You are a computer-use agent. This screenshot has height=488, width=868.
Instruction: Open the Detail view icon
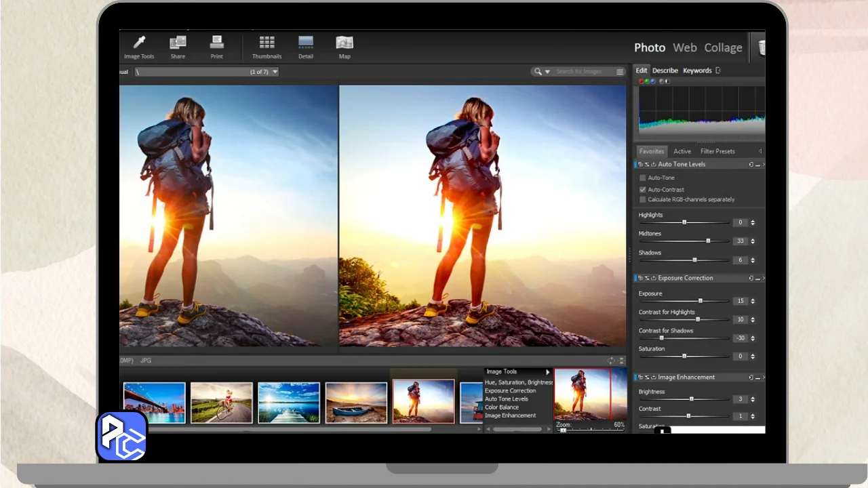click(306, 43)
